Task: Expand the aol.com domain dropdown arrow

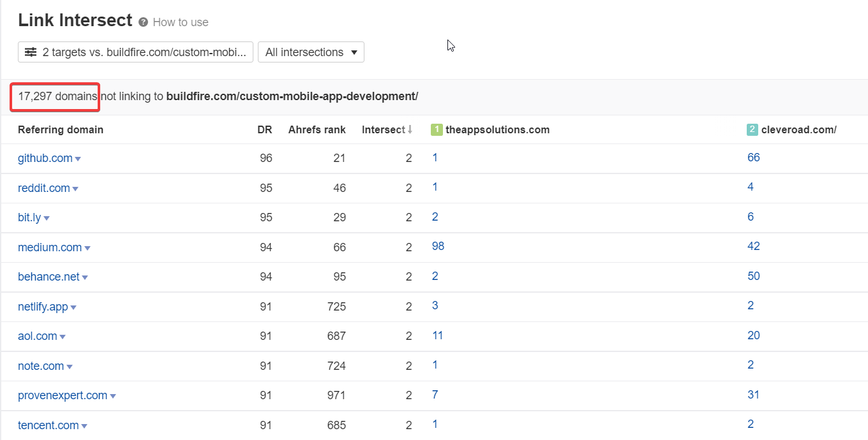Action: pyautogui.click(x=63, y=337)
